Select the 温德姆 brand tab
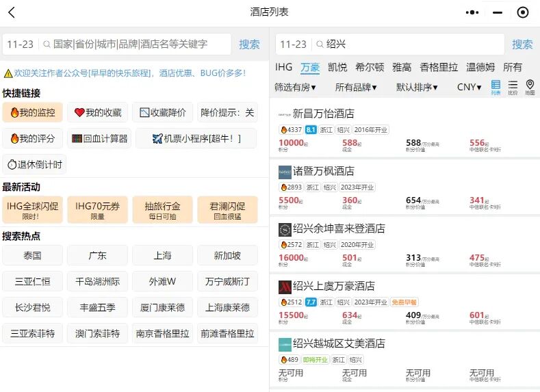Viewport: 540px width, 392px height. (x=480, y=67)
